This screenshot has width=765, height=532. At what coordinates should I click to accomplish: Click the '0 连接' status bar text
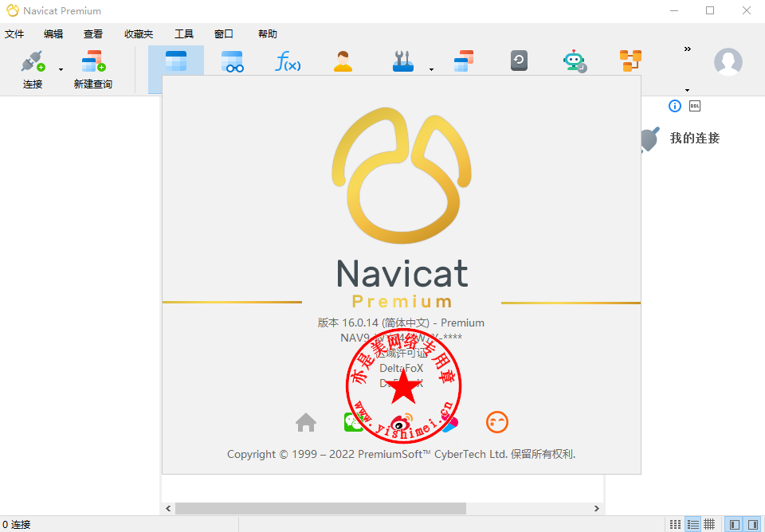pyautogui.click(x=17, y=525)
